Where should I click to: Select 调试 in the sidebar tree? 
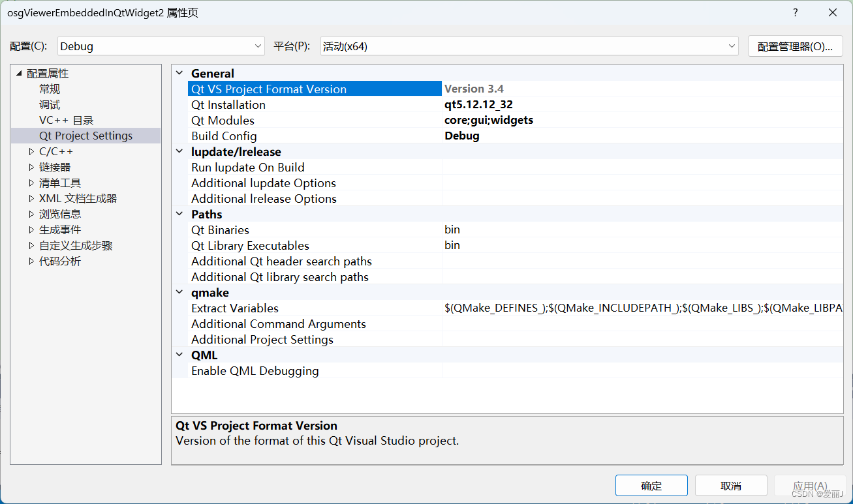tap(49, 104)
